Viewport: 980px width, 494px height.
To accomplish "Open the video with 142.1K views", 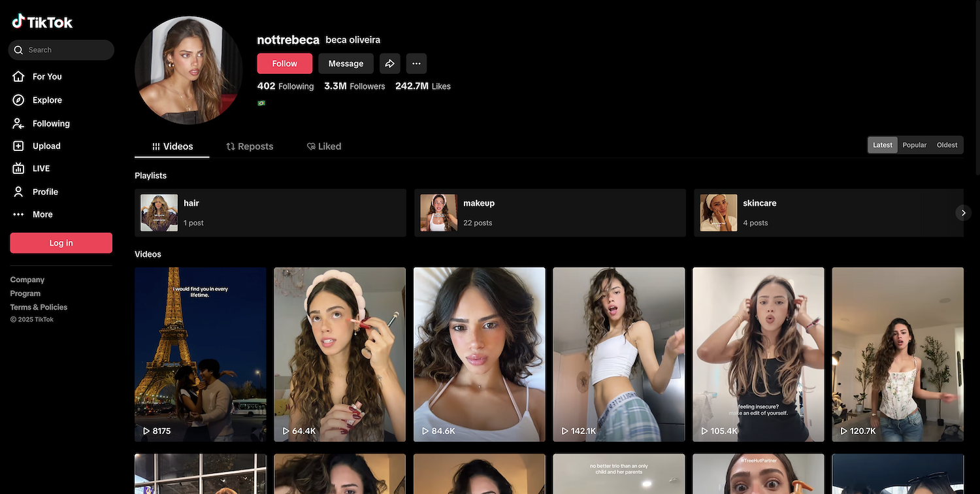I will click(619, 354).
